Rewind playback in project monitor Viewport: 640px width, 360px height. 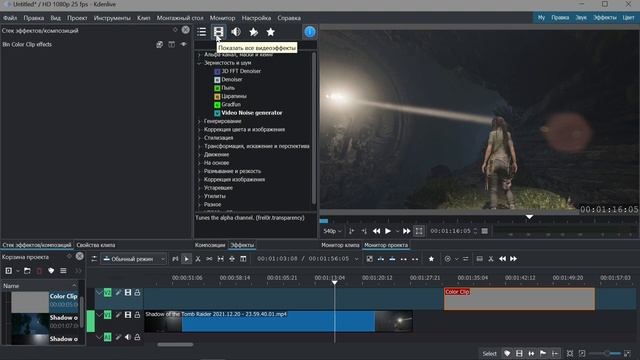pos(376,231)
